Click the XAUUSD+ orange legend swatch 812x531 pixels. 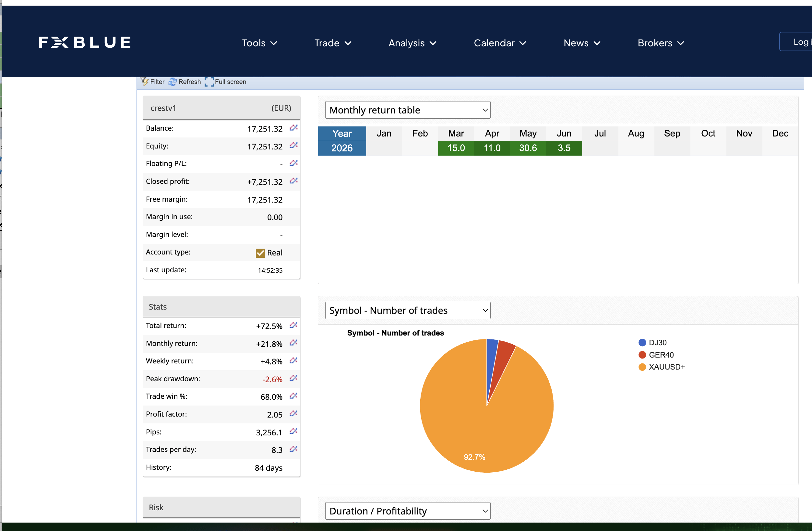coord(642,367)
